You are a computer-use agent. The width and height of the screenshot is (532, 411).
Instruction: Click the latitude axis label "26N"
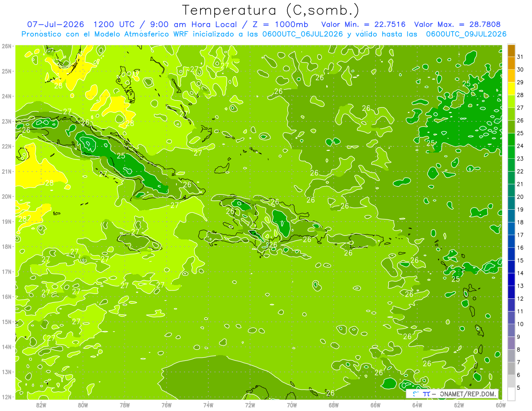[x=7, y=46]
